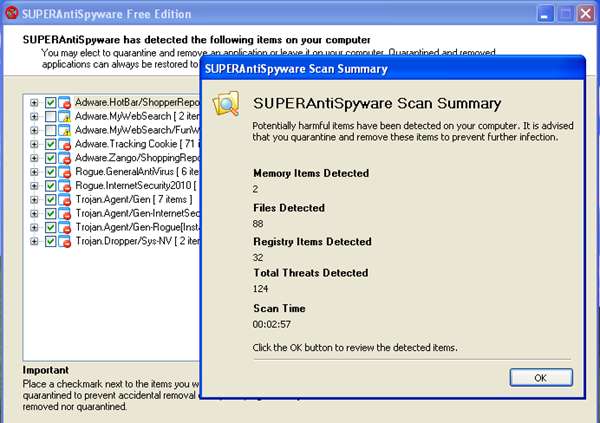Click the threat icon beside Adware.Zango/ShoppingReports
The width and height of the screenshot is (600, 423).
pyautogui.click(x=65, y=158)
